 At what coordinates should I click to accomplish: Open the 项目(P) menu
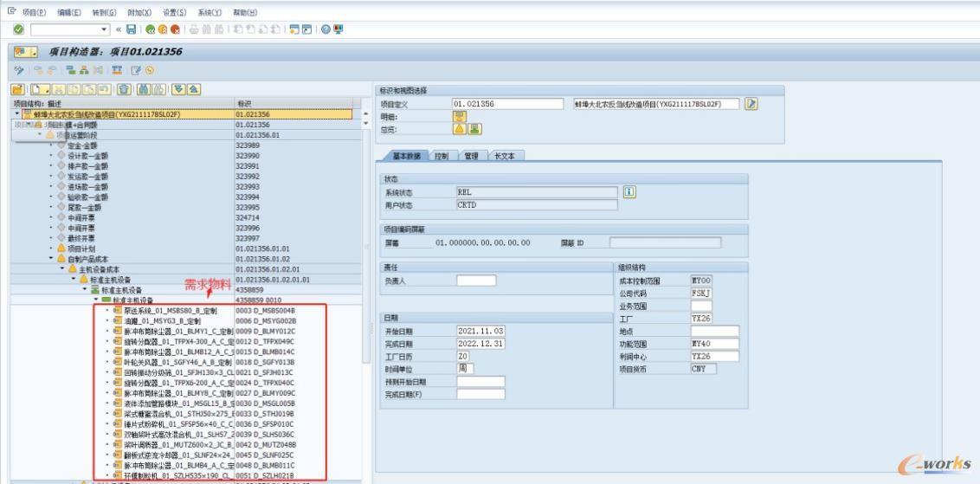(34, 12)
